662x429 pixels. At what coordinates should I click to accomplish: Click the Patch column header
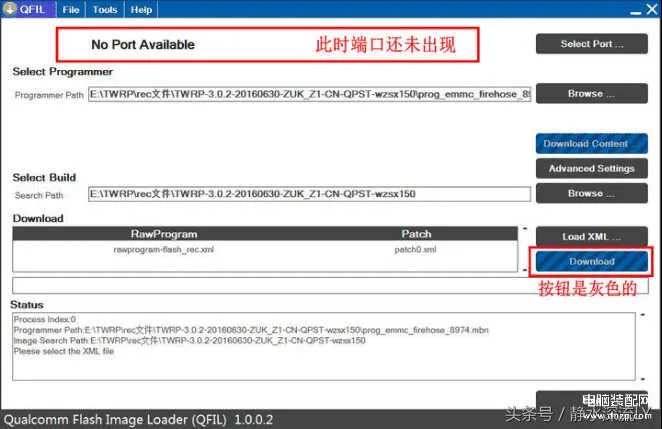tap(416, 234)
